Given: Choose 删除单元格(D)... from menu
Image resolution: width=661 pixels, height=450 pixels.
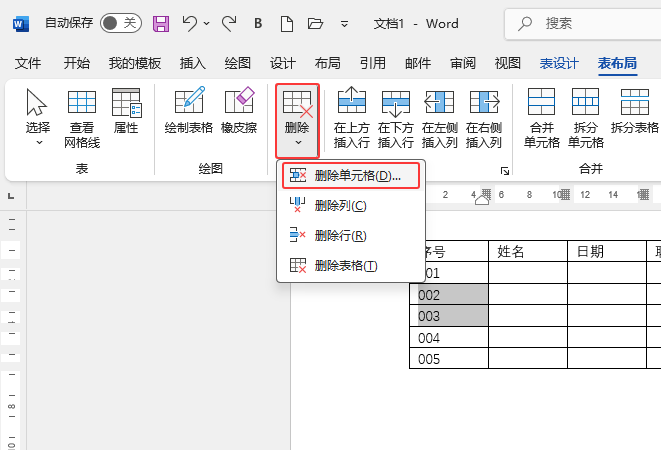Looking at the screenshot, I should pyautogui.click(x=351, y=175).
